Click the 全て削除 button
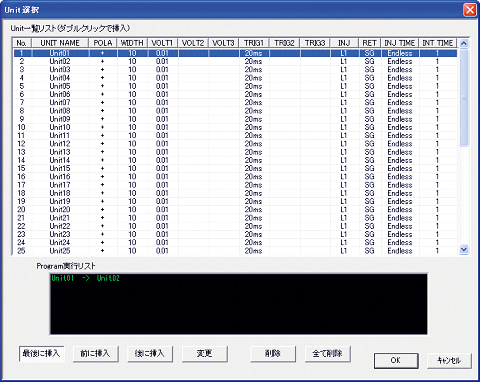The image size is (480, 382). click(x=327, y=353)
